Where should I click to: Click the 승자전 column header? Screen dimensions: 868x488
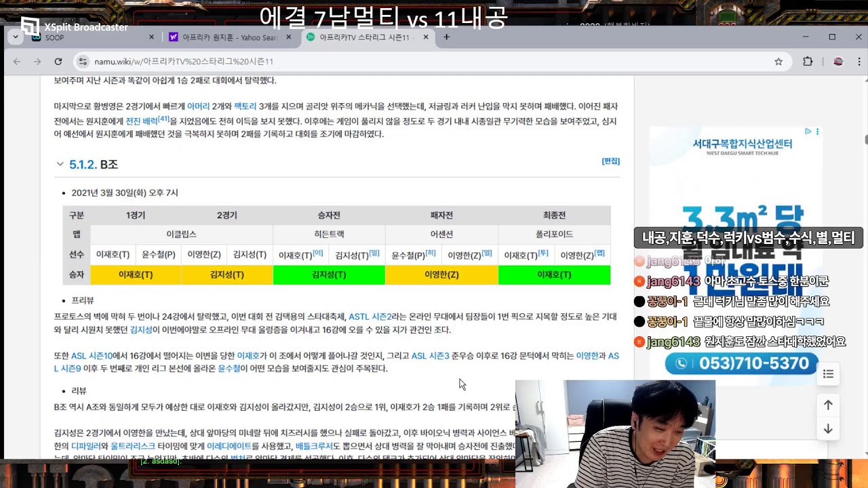(x=329, y=216)
